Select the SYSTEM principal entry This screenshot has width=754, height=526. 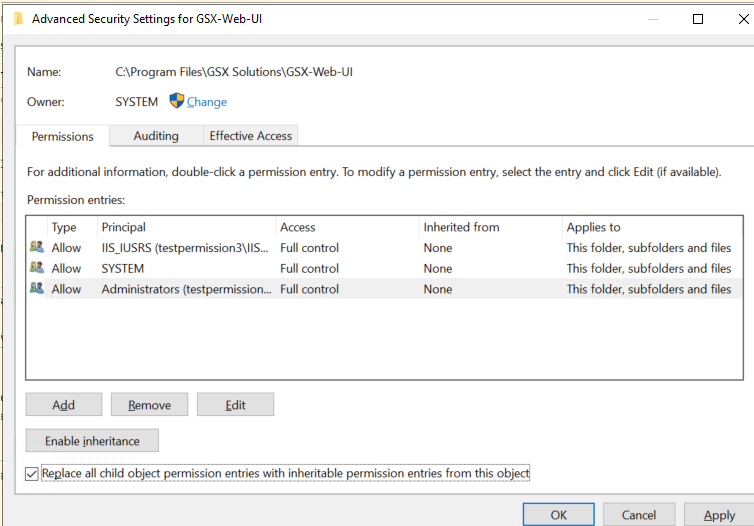[123, 268]
